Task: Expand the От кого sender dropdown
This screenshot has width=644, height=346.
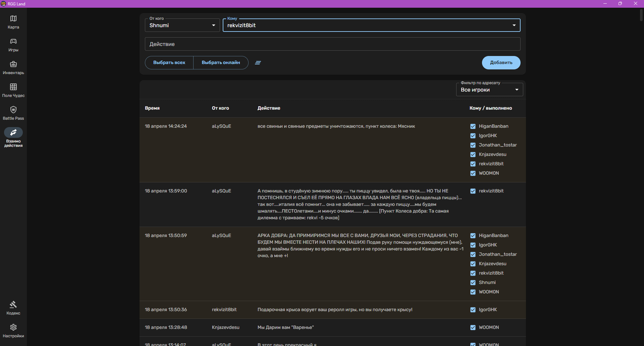Action: coord(182,25)
